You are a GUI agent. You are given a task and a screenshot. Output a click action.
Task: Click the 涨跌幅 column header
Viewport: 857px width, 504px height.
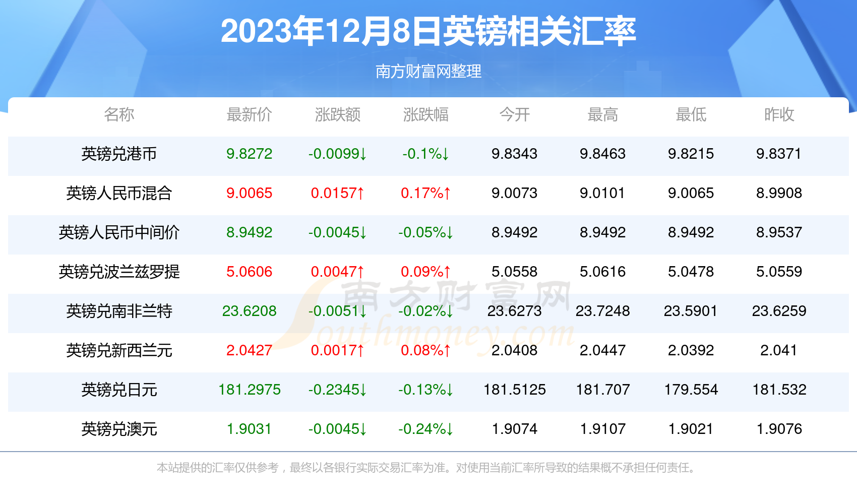click(425, 114)
